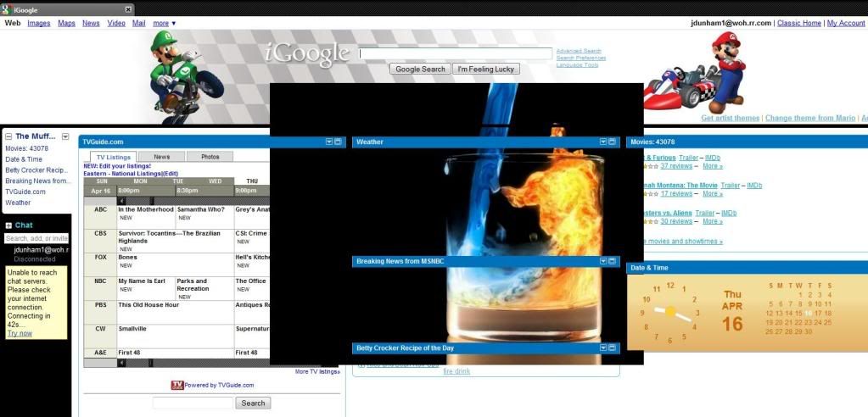Click IMDb link for Monsters vs. Aliens

[729, 213]
